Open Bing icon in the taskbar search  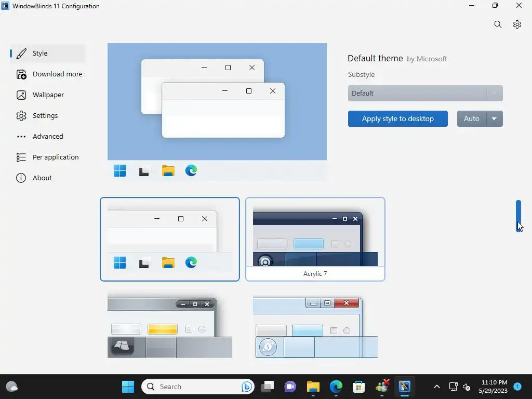pos(247,387)
